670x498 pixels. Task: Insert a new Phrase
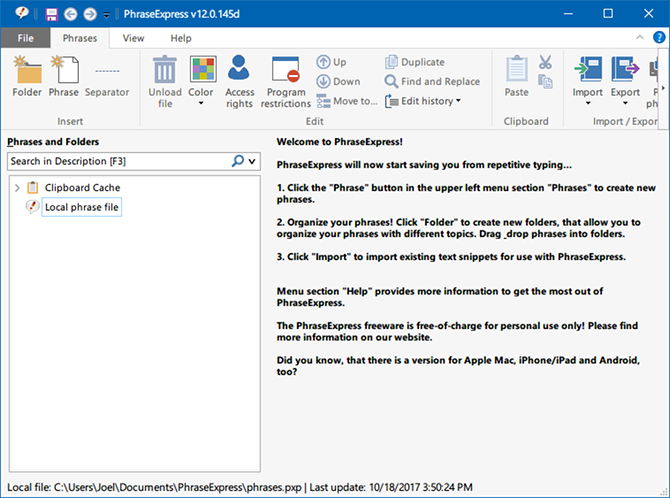coord(64,76)
